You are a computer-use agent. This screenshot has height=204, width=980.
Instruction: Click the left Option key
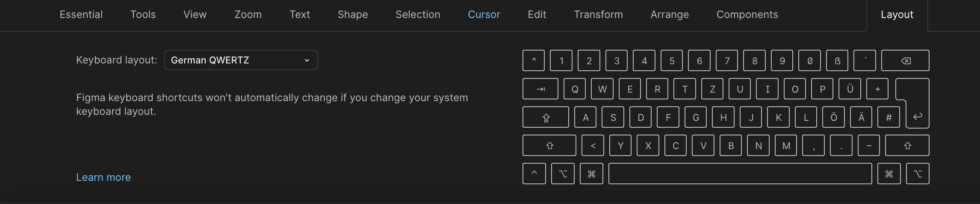tap(563, 174)
